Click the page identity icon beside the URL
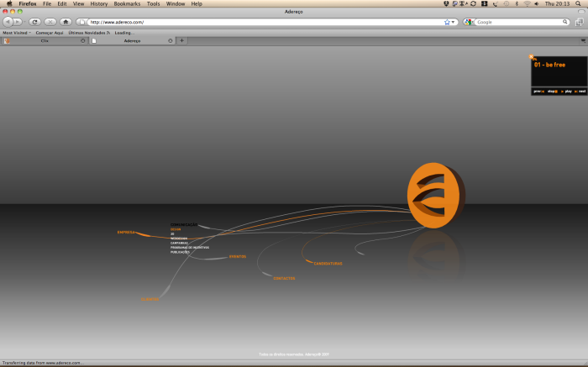588x367 pixels. pos(81,22)
